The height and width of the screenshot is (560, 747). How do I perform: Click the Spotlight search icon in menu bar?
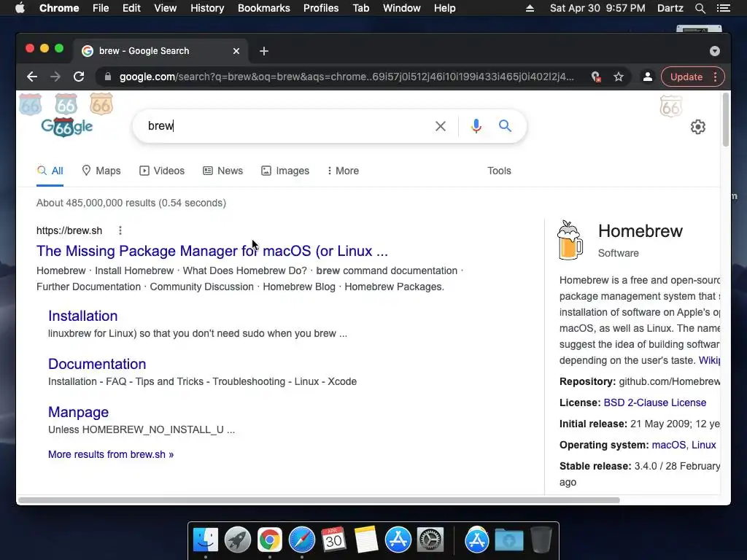[x=700, y=8]
